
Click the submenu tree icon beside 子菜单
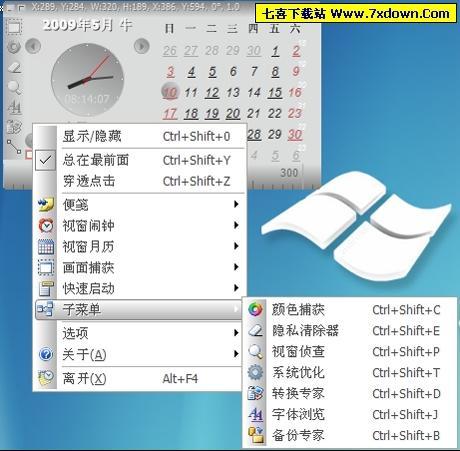45,309
